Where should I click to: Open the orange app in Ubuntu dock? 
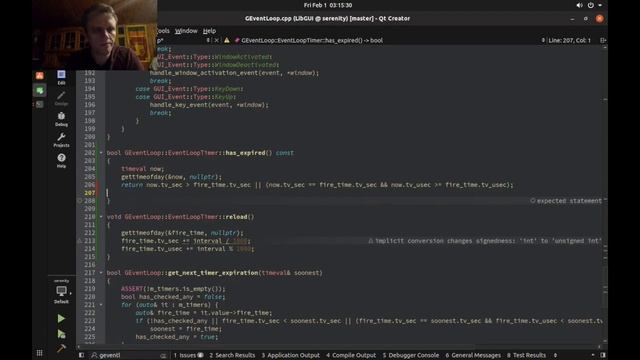pos(40,76)
